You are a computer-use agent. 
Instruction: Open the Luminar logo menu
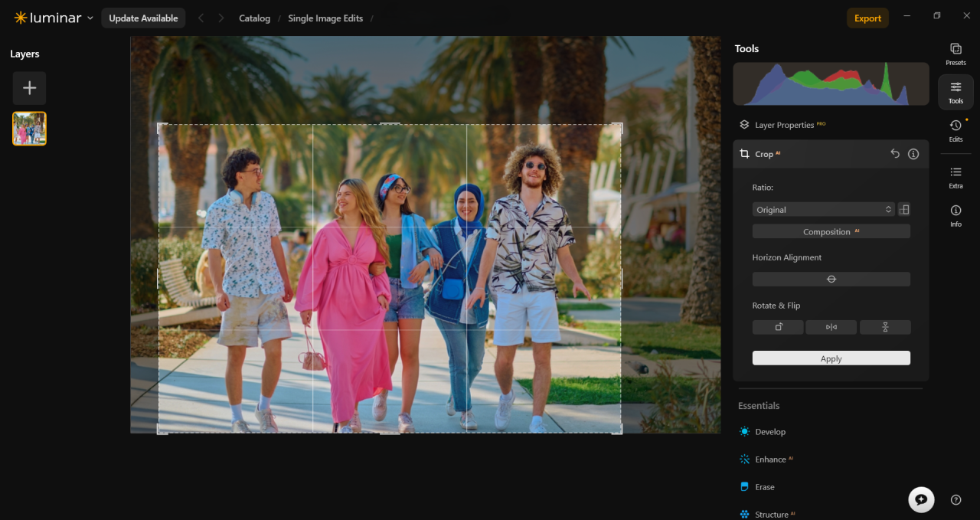pyautogui.click(x=54, y=18)
